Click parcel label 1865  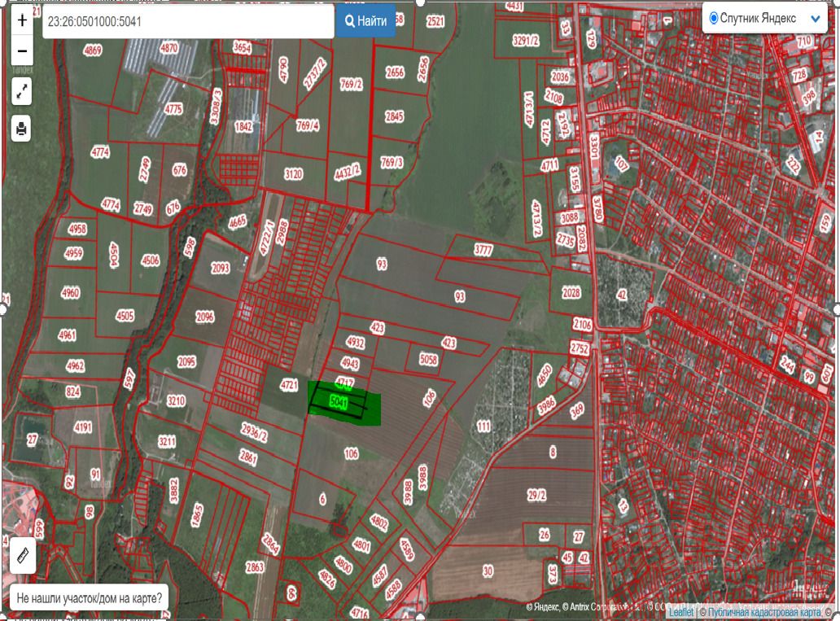point(197,515)
